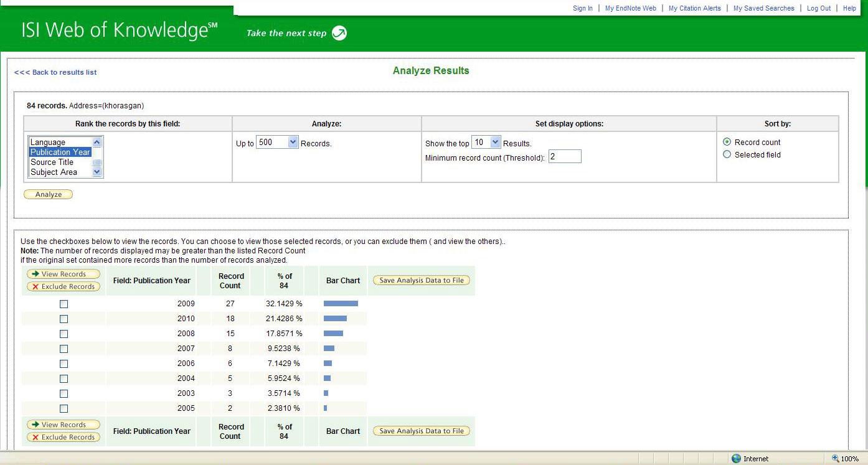Viewport: 868px width, 465px height.
Task: Click the percentage 32.1429 % cell
Action: (284, 304)
